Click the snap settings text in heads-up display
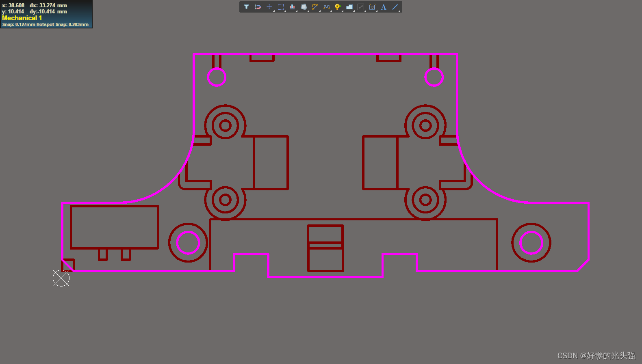The height and width of the screenshot is (364, 642). click(x=45, y=24)
